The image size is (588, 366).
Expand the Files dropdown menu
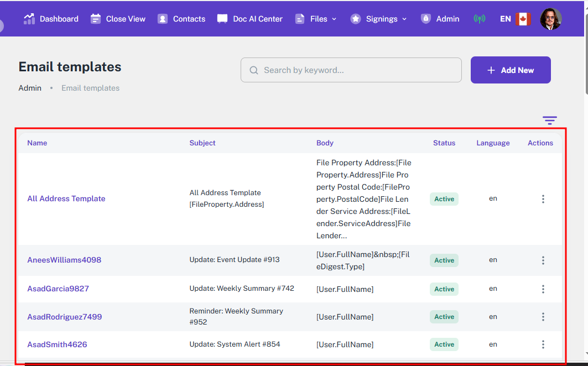point(316,19)
